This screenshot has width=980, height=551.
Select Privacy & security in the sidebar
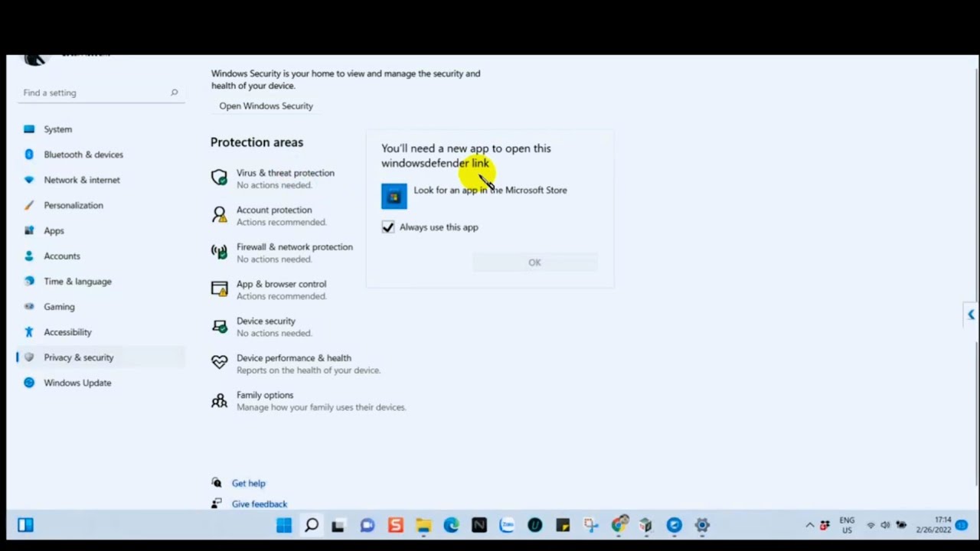pos(100,357)
